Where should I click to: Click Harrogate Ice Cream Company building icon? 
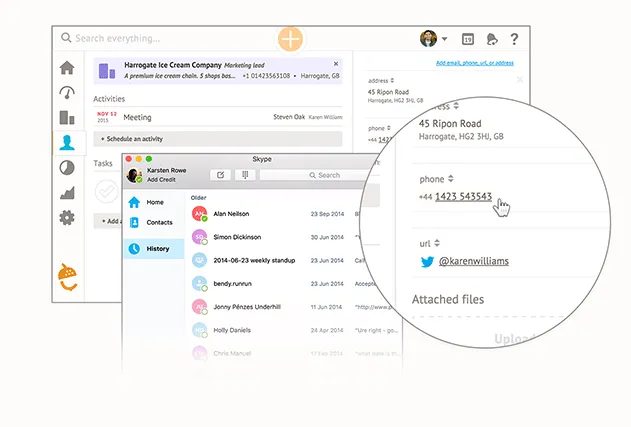click(107, 71)
